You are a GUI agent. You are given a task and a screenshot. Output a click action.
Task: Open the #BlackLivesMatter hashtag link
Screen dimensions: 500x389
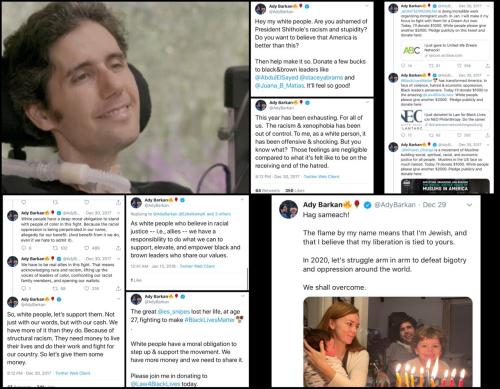tap(210, 320)
